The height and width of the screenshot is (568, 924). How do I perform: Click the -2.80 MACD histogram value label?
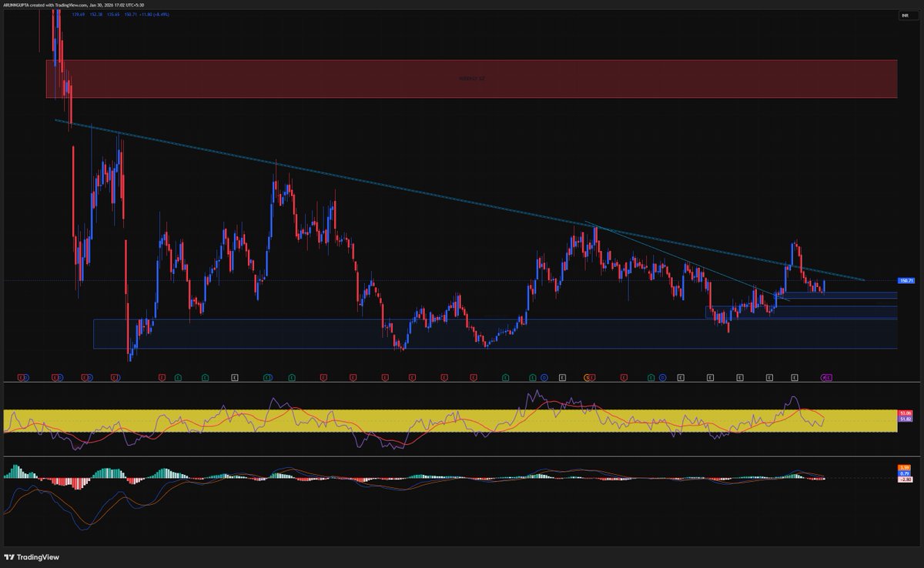point(906,479)
